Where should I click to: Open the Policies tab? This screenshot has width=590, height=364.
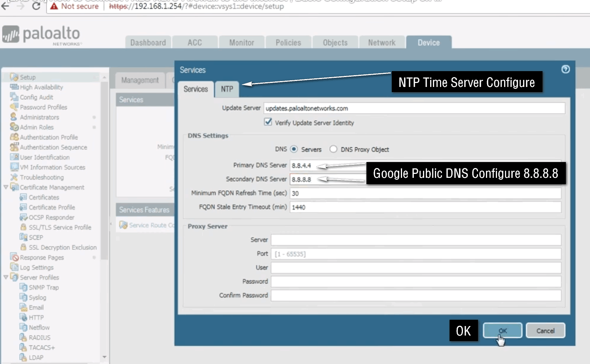pyautogui.click(x=288, y=42)
